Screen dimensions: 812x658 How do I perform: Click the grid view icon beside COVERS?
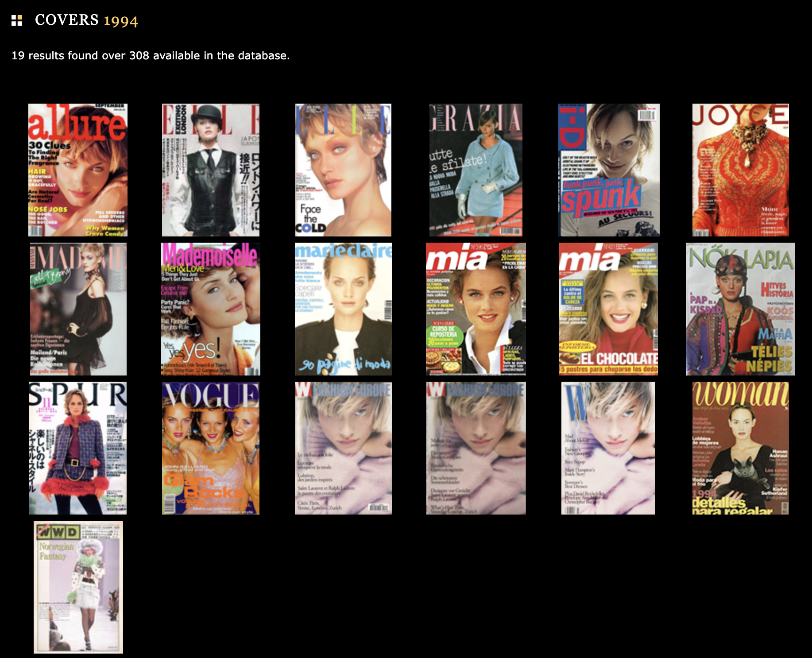17,20
